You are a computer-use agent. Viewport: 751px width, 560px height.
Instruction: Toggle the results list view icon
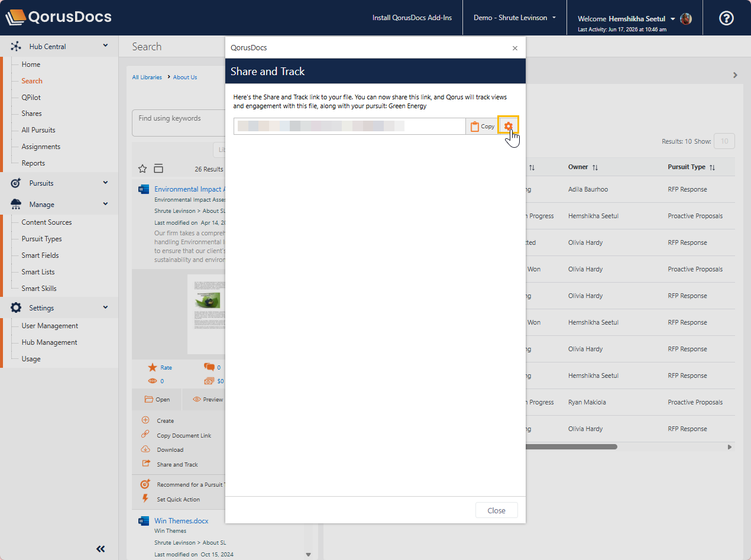point(158,169)
